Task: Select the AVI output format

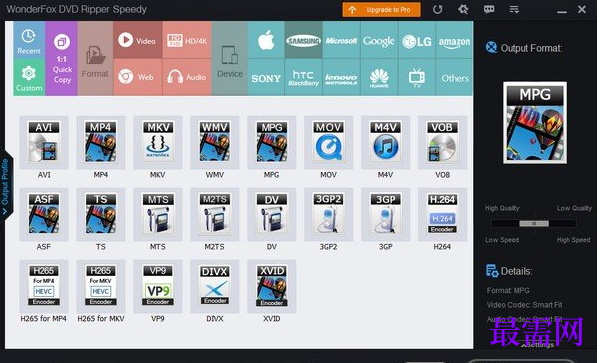Action: click(44, 143)
